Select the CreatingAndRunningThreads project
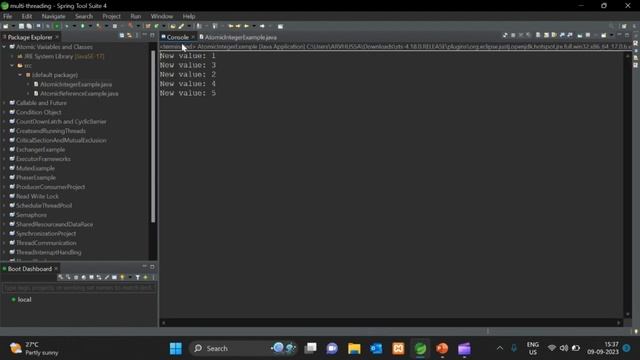Screen dimensions: 640x360 [51, 131]
